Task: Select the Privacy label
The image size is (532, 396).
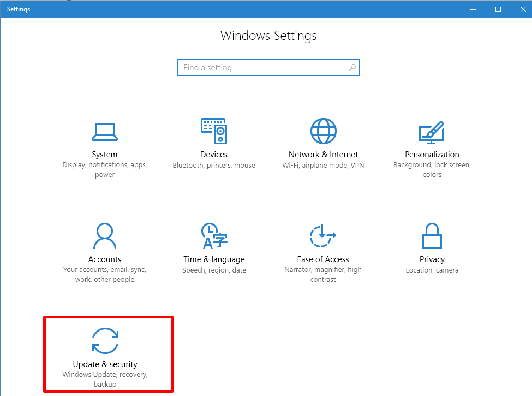Action: 432,259
